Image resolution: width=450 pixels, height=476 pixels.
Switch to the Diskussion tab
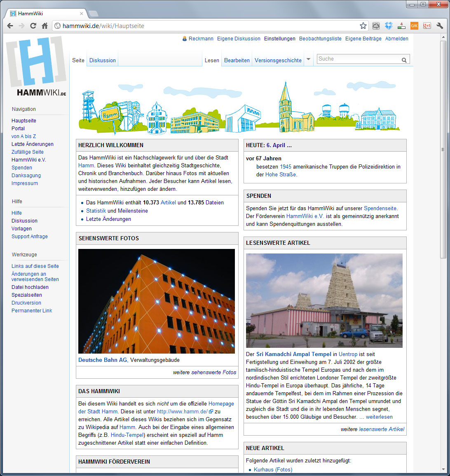coord(103,60)
